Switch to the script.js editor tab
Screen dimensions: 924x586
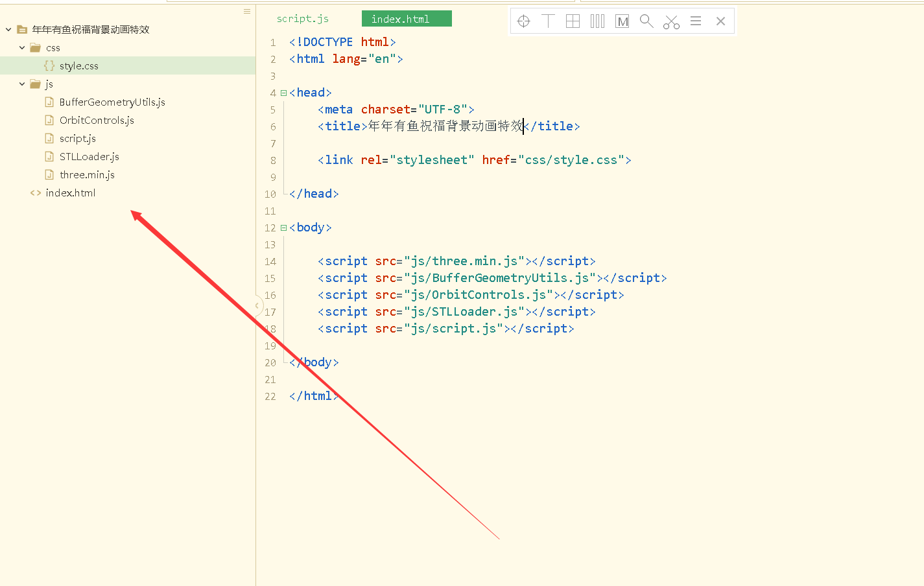tap(303, 19)
